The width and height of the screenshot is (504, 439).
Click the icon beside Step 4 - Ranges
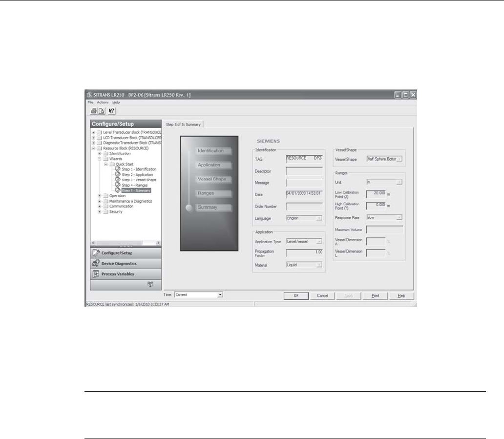118,185
